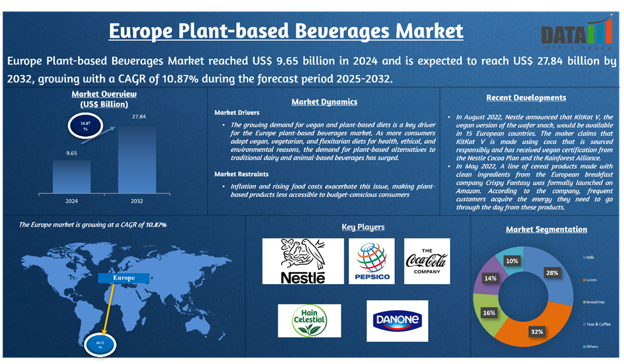Image resolution: width=624 pixels, height=364 pixels.
Task: Click the Juices legend color swatch
Action: [584, 280]
